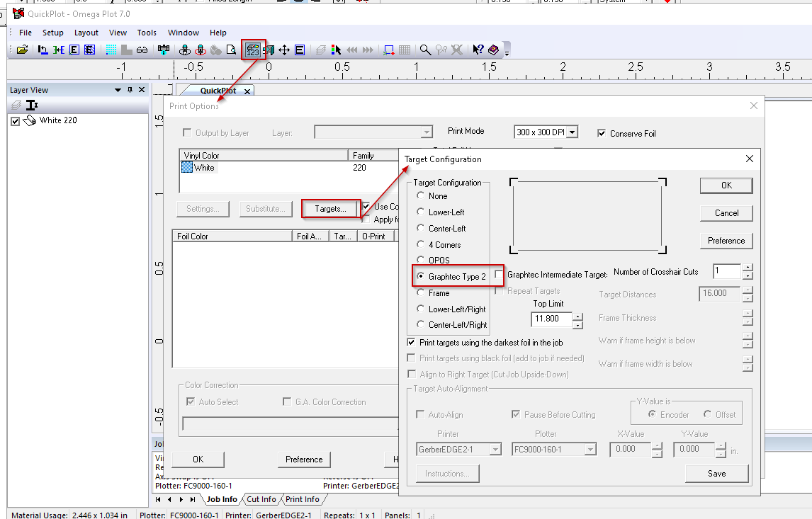Click the large I-beam icon in Layer View
Screen dimensions: 812x519
pyautogui.click(x=32, y=105)
